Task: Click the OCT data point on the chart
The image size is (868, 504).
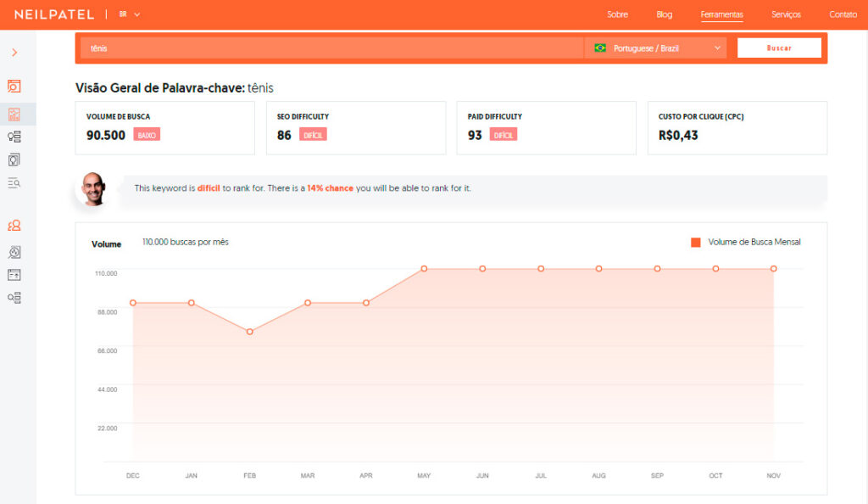Action: coord(715,269)
